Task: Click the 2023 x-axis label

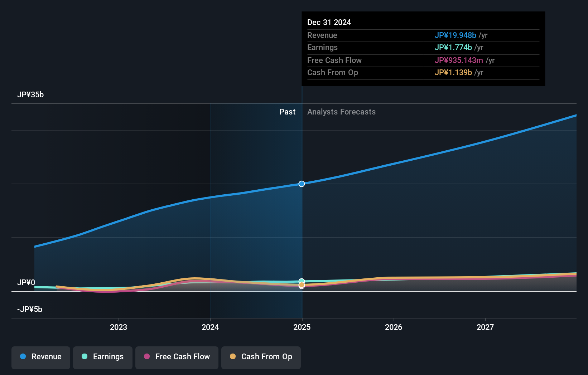Action: click(x=119, y=327)
